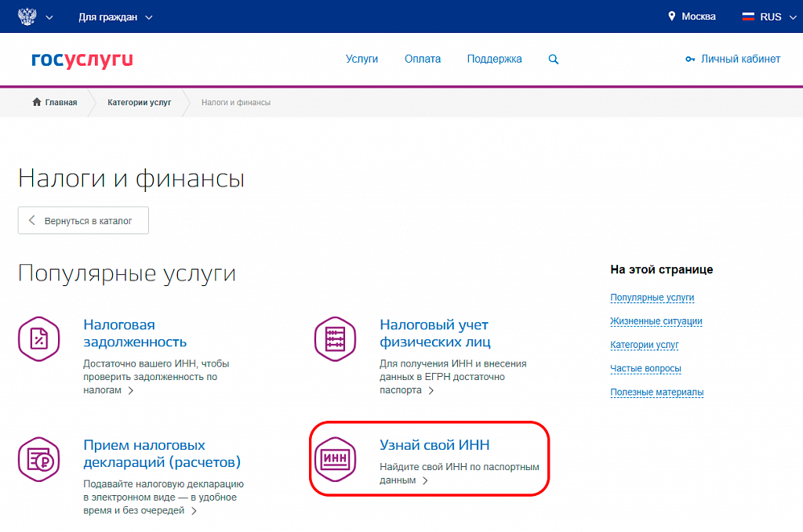Open the "Личный кабинет" link
Viewport: 803px width, 532px height.
(740, 59)
